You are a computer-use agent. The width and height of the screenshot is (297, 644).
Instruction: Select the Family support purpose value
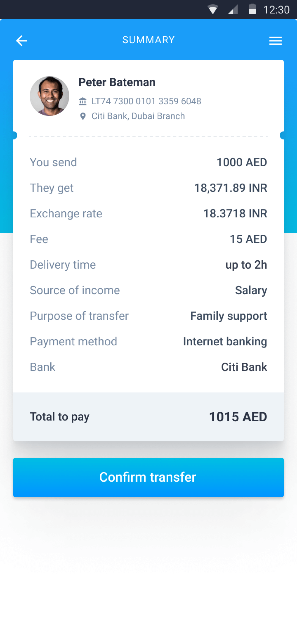click(x=229, y=316)
